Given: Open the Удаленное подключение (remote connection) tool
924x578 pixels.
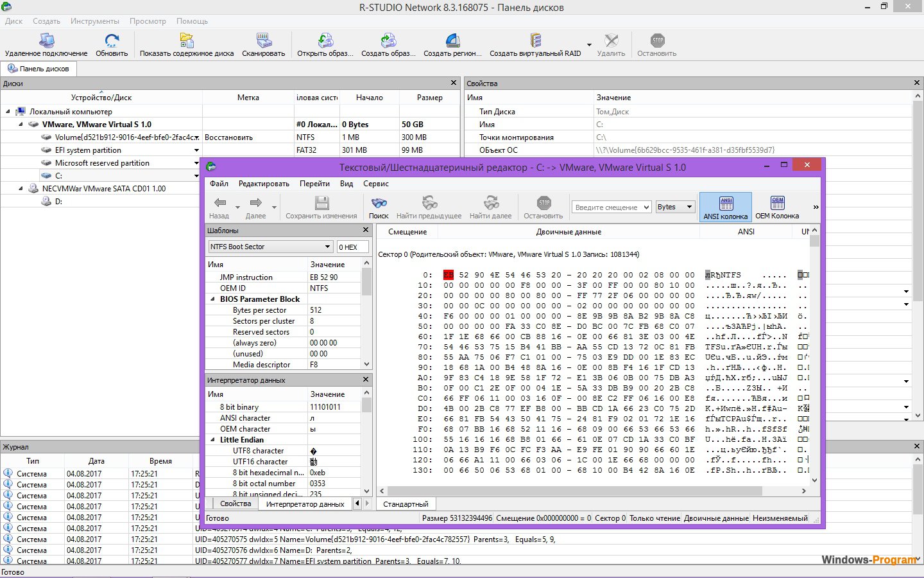Looking at the screenshot, I should pos(46,45).
